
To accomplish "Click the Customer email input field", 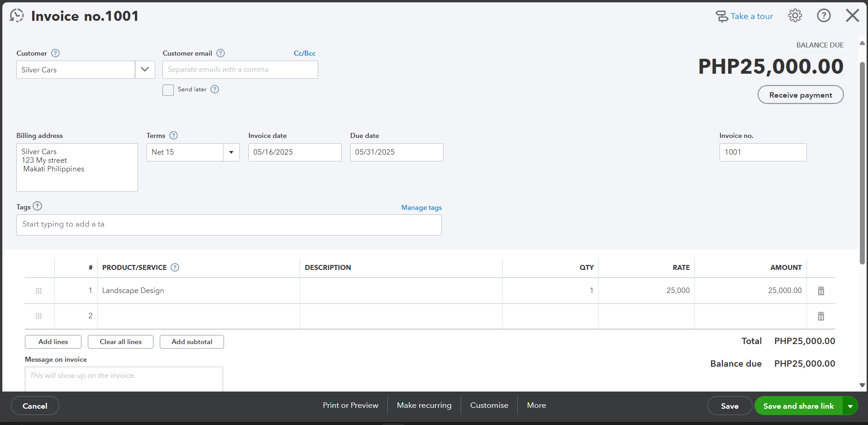I will 240,70.
